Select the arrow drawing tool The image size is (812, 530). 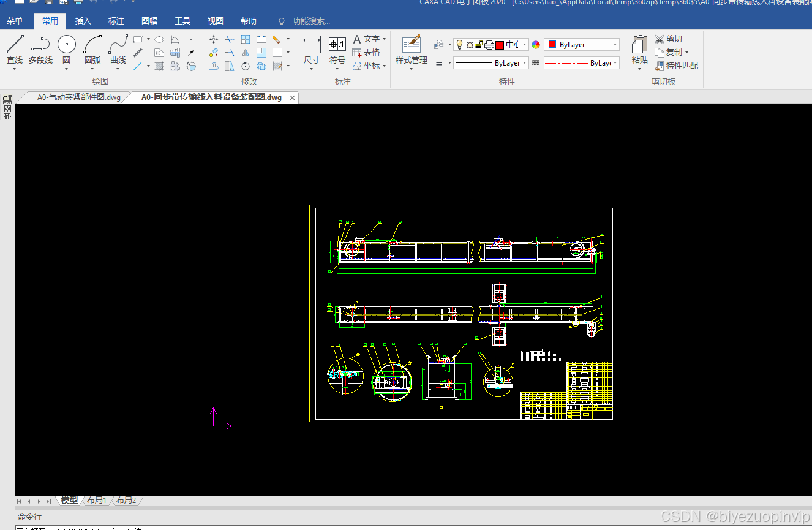pyautogui.click(x=191, y=53)
